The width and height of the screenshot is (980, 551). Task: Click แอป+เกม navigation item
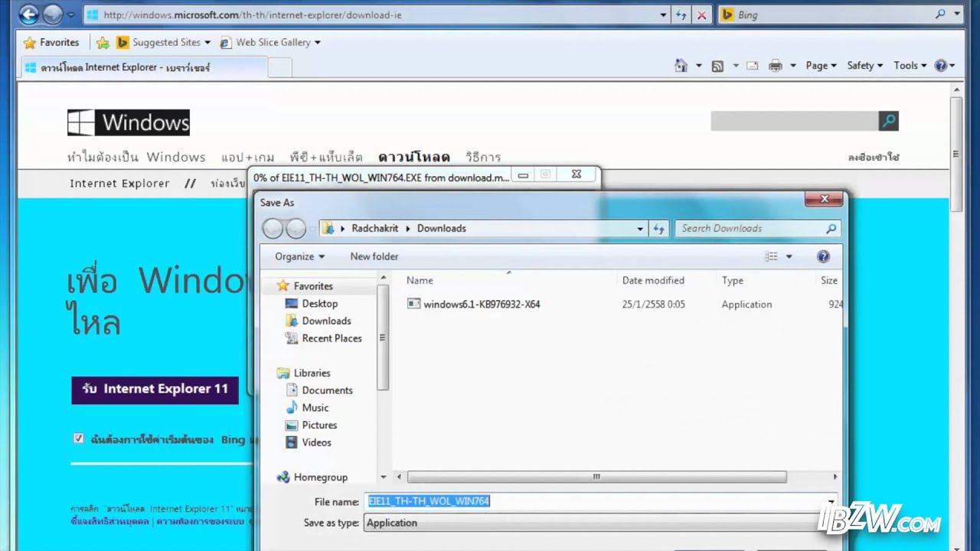247,157
